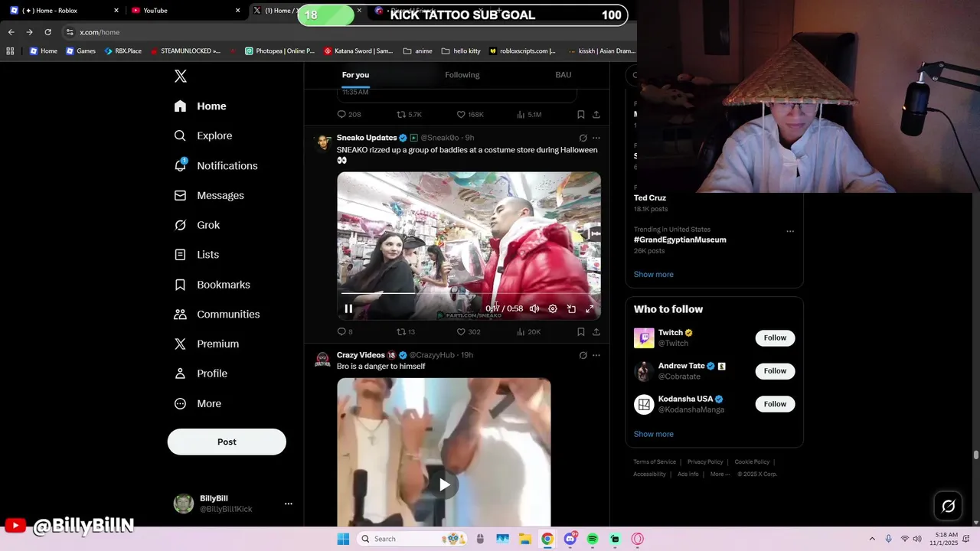The width and height of the screenshot is (980, 551).
Task: Pause the Sneako video
Action: [x=348, y=308]
